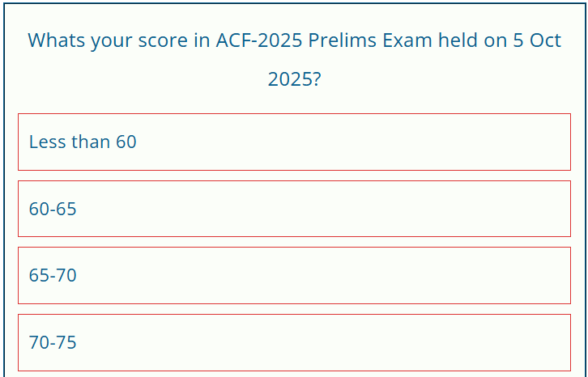
Task: Click the third red-bordered answer box
Action: tap(294, 276)
